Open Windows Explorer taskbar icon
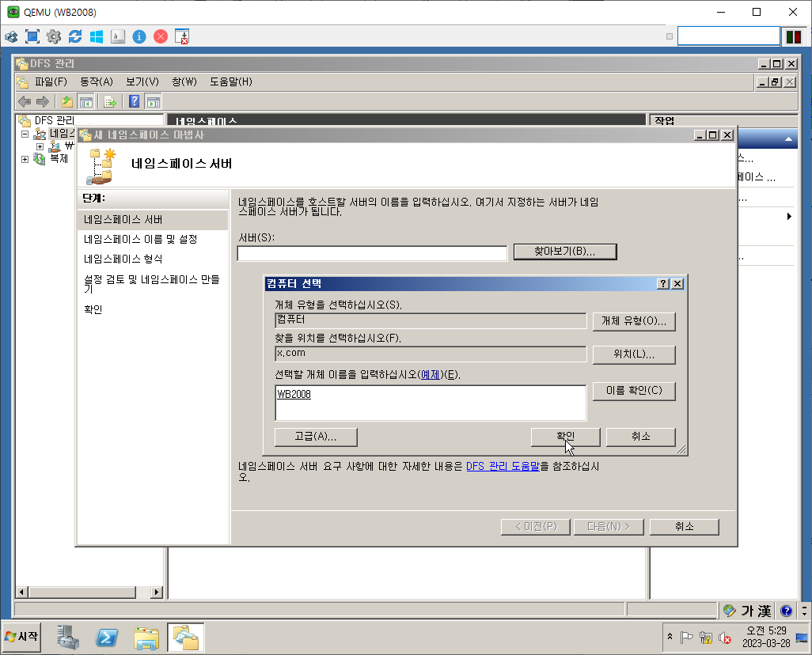The height and width of the screenshot is (655, 812). (x=146, y=638)
